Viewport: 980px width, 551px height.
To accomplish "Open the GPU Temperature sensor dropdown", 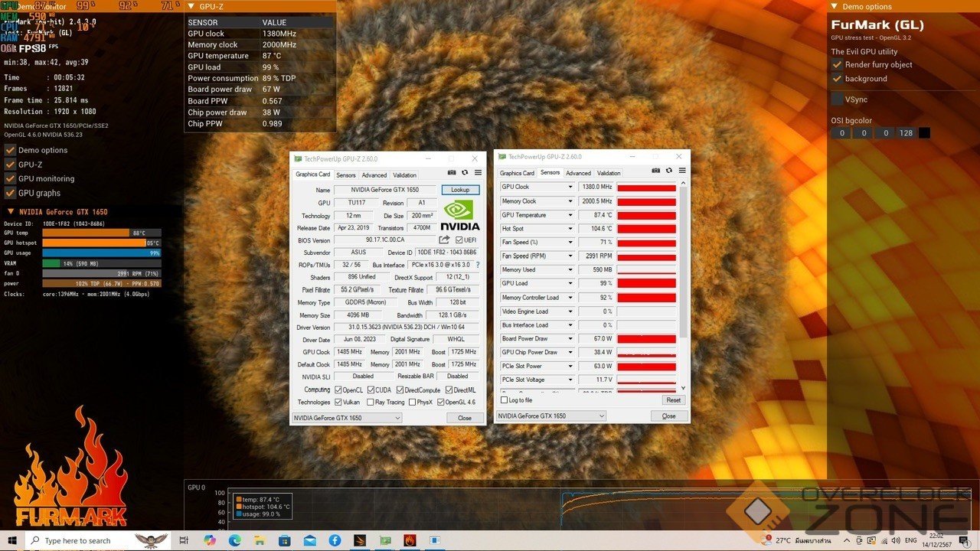I will [x=570, y=215].
